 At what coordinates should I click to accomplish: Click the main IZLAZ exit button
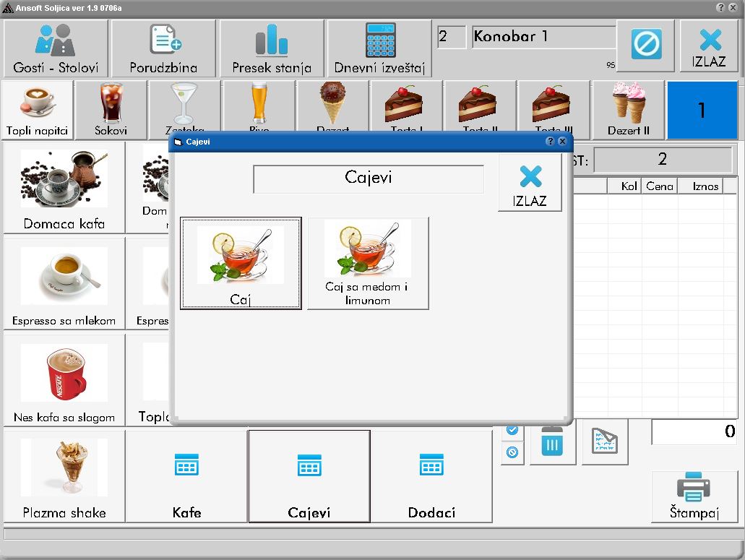coord(708,46)
